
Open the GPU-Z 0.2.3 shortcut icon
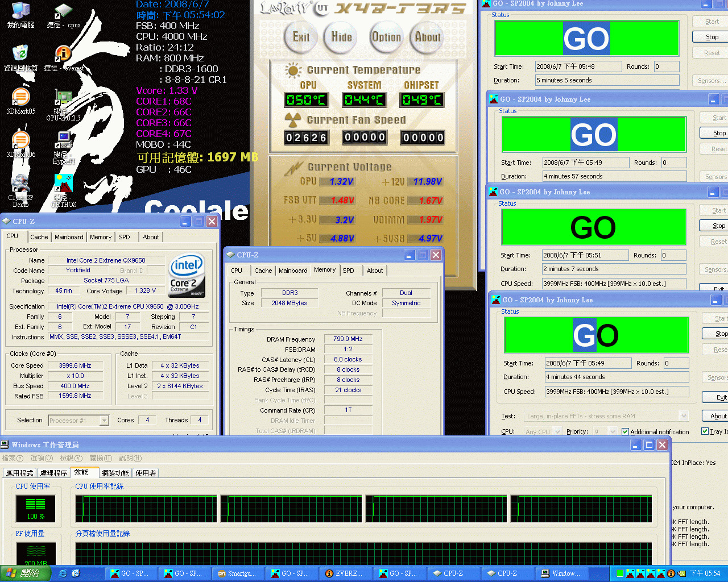tap(63, 106)
